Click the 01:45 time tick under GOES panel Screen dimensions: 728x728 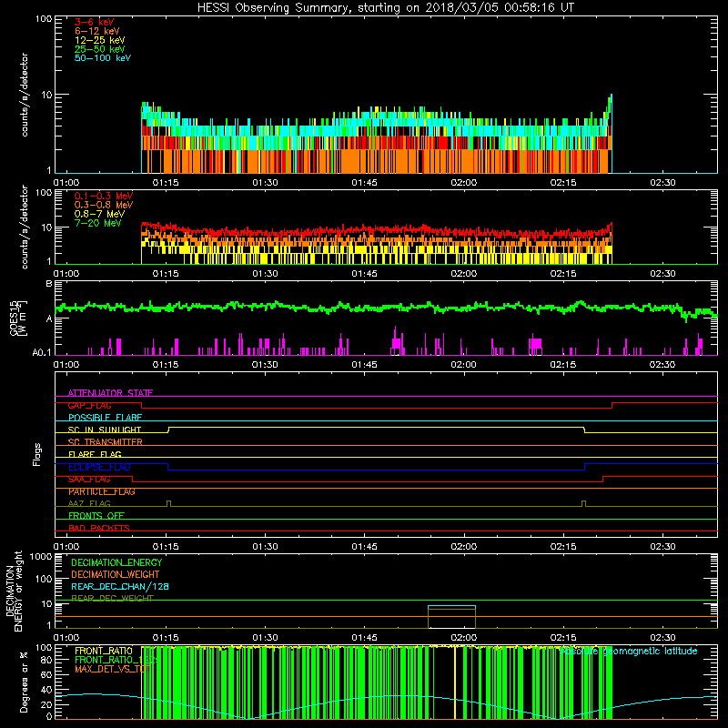(364, 365)
